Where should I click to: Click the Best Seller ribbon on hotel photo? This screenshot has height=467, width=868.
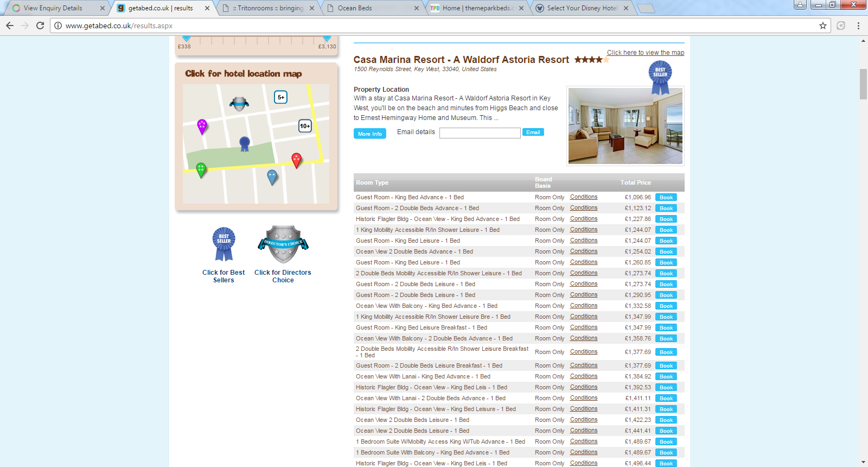pos(660,77)
